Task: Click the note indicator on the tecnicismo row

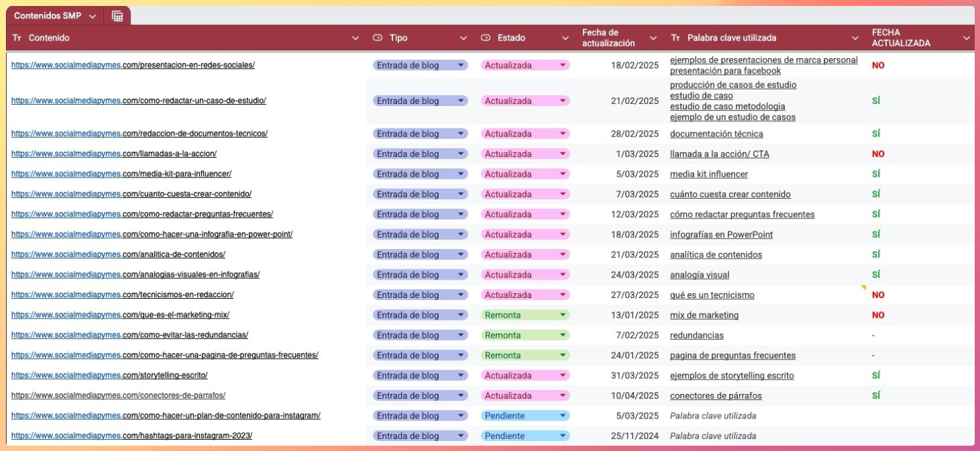Action: point(863,287)
